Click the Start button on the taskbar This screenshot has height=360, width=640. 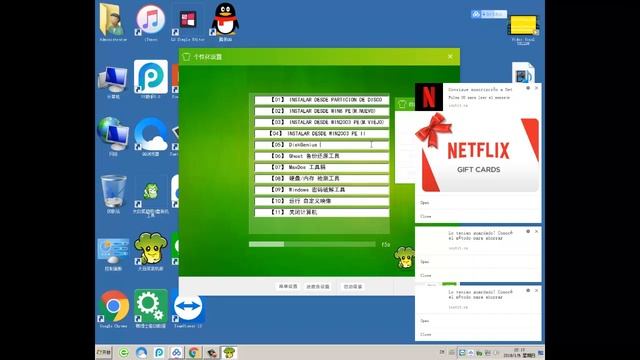(104, 352)
